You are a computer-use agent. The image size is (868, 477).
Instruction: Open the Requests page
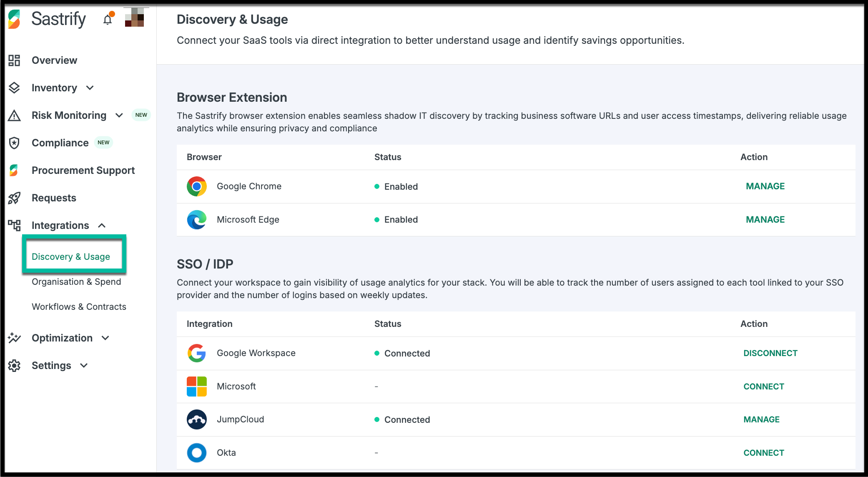(x=54, y=198)
